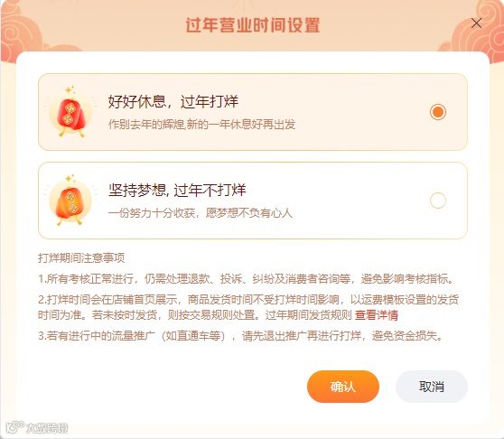
Task: Open the 查看详情 link
Action: (x=377, y=315)
